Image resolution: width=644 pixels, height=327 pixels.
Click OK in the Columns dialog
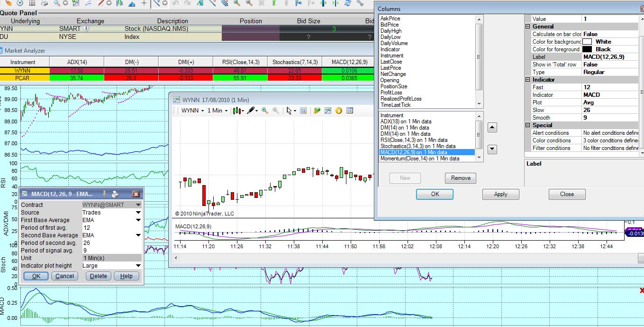pyautogui.click(x=435, y=194)
